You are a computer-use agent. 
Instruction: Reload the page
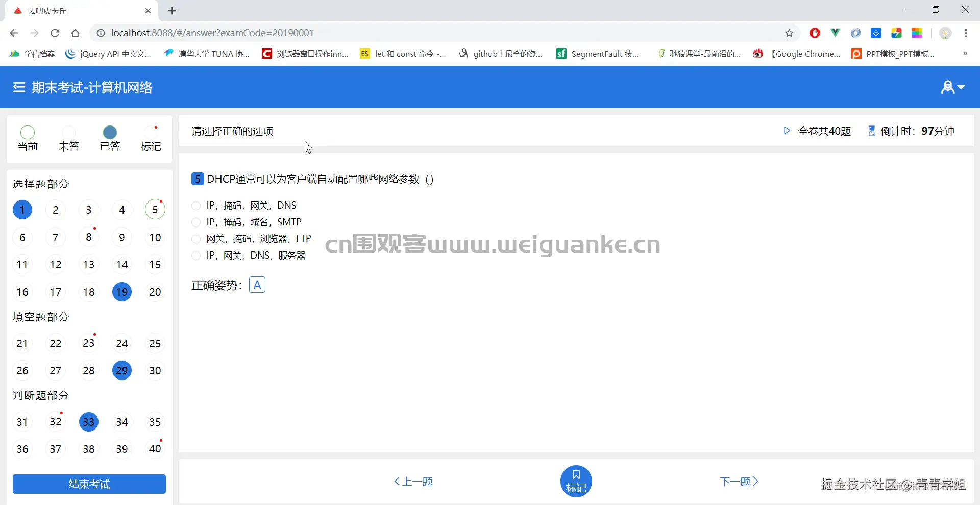click(x=55, y=33)
